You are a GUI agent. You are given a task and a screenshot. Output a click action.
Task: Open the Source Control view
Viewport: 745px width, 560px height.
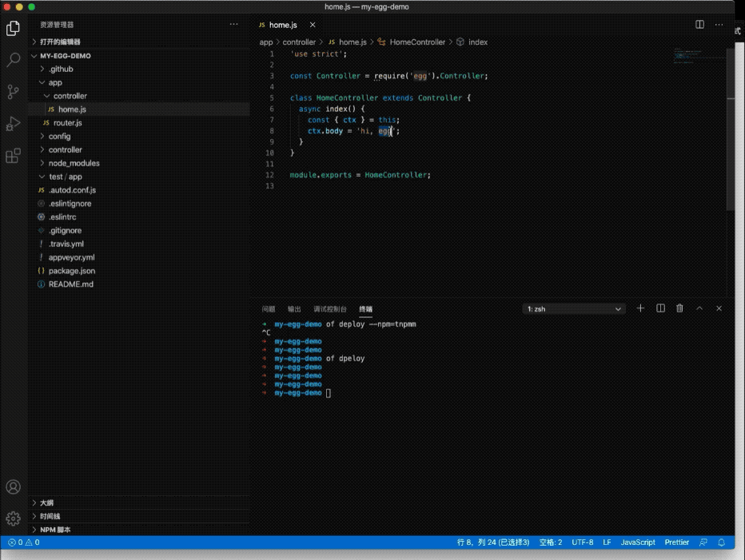click(x=14, y=92)
